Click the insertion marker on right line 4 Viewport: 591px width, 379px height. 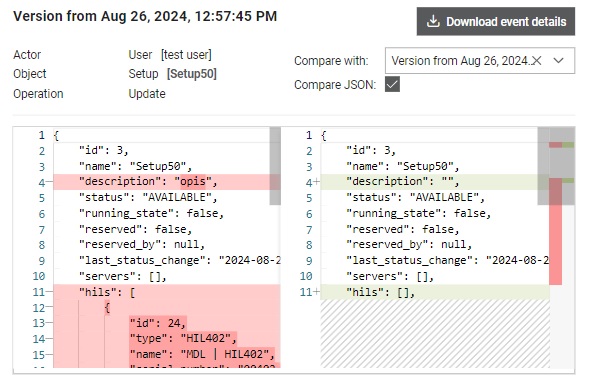click(x=317, y=182)
